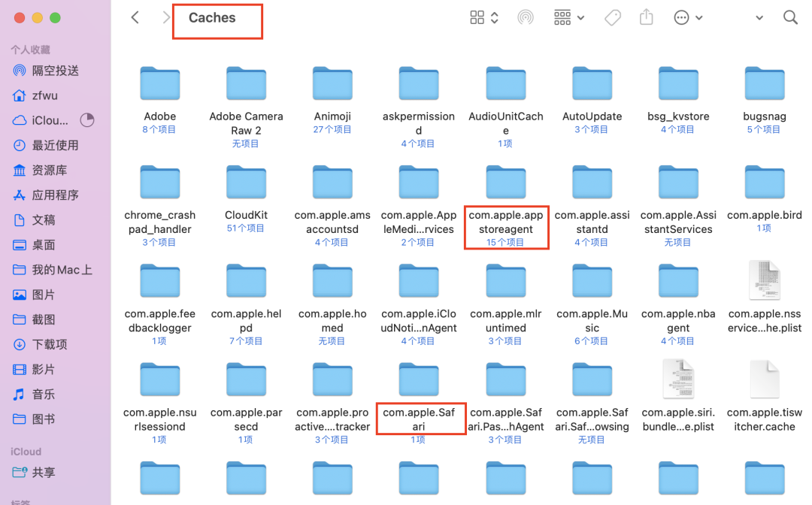Click the iCloud storage progress pie icon
Viewport: 812px width, 505px height.
[87, 120]
